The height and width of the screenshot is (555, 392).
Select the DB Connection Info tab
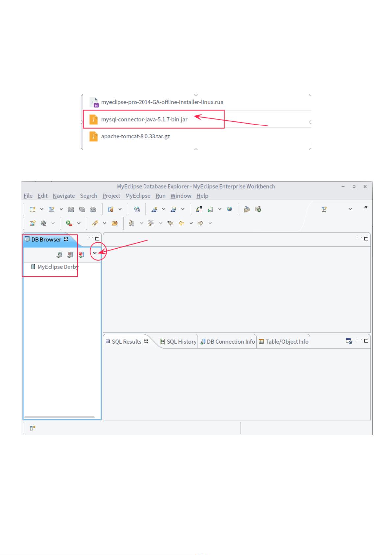[227, 342]
